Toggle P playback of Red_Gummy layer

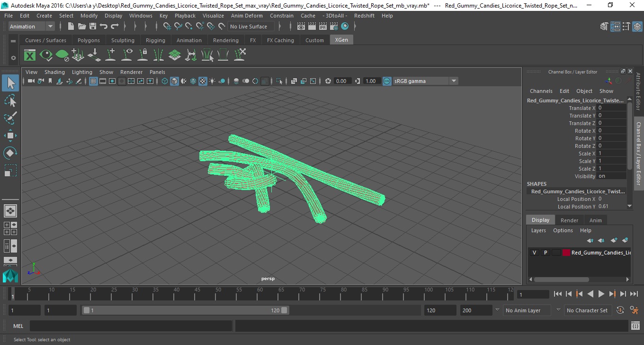(546, 253)
